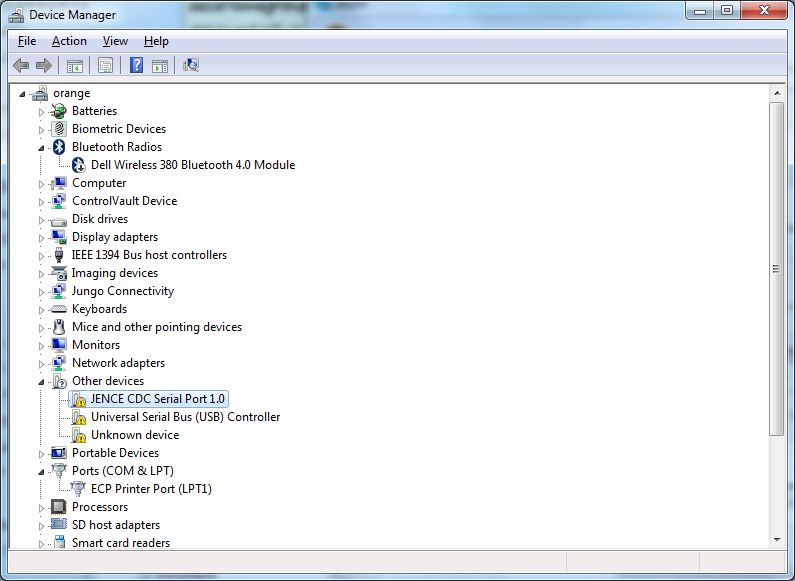The height and width of the screenshot is (581, 795).
Task: Click the Forward arrow toolbar icon
Action: click(44, 65)
